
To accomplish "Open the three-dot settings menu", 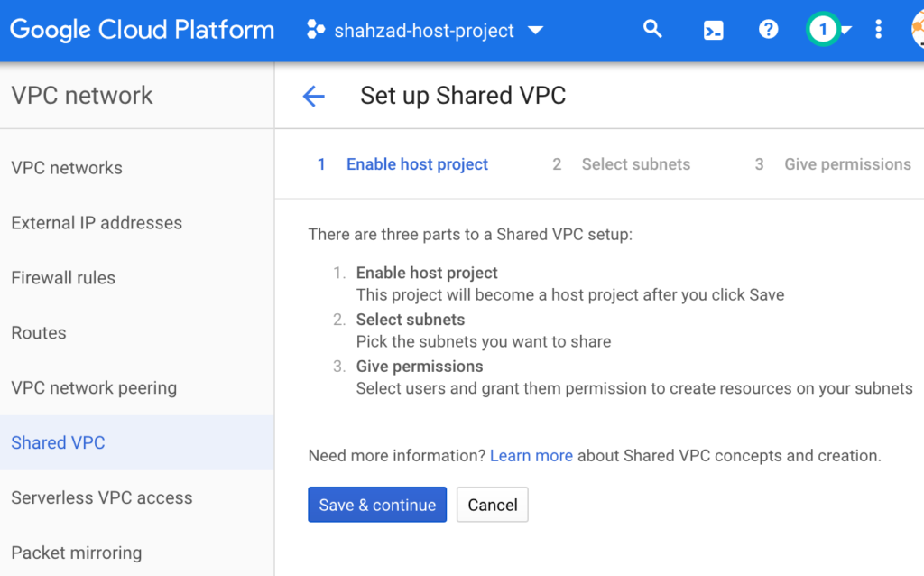I will click(878, 29).
